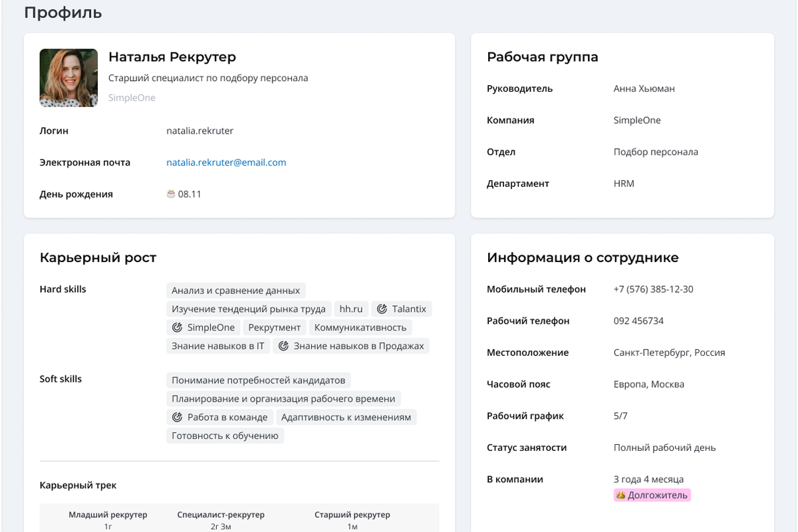798x532 pixels.
Task: Select Старший рекрутер career track step
Action: coord(352,519)
